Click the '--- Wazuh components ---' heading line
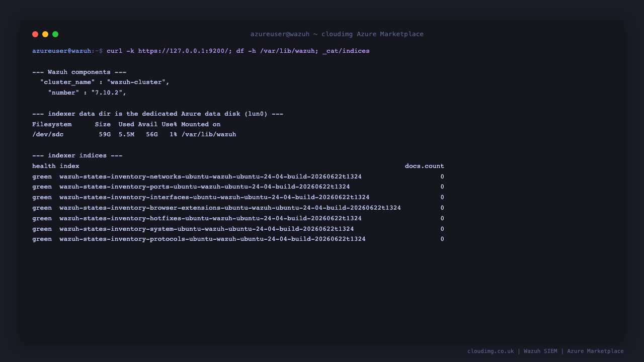 [x=79, y=72]
